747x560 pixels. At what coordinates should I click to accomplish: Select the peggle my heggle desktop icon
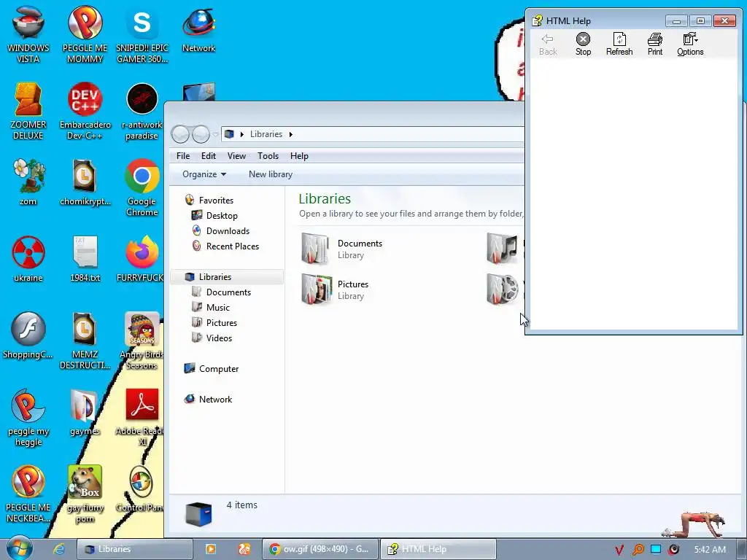click(x=28, y=418)
